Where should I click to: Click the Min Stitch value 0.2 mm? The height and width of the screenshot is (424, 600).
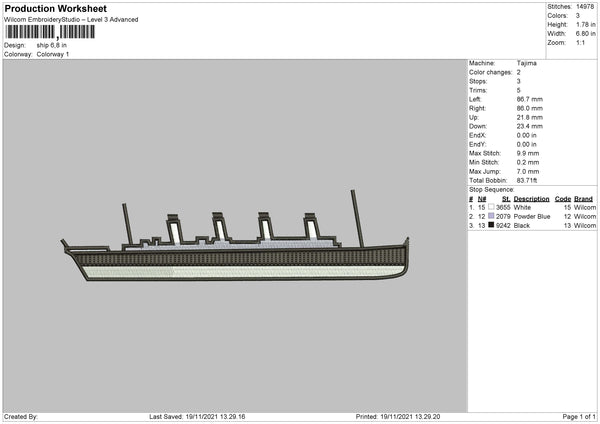[x=528, y=162]
